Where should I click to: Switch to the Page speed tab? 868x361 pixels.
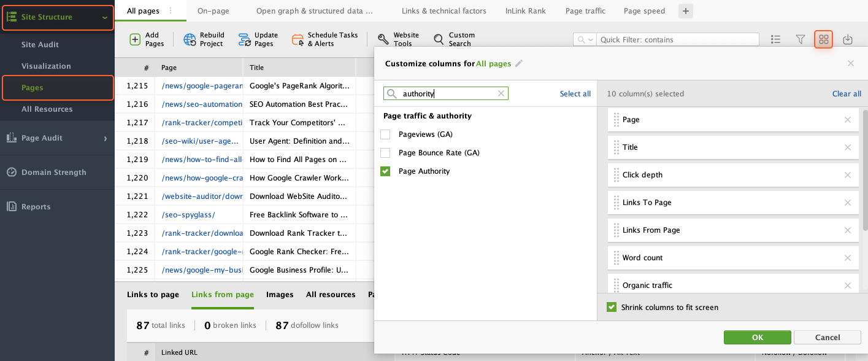point(645,11)
